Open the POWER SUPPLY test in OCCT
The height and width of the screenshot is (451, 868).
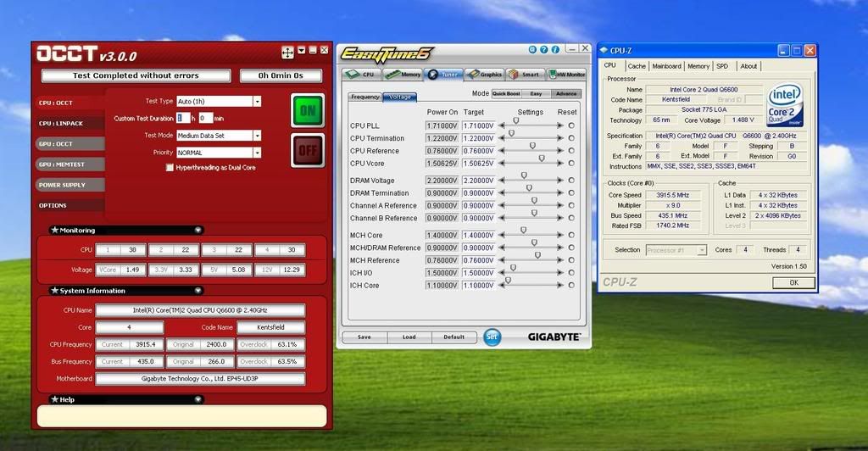[x=70, y=185]
